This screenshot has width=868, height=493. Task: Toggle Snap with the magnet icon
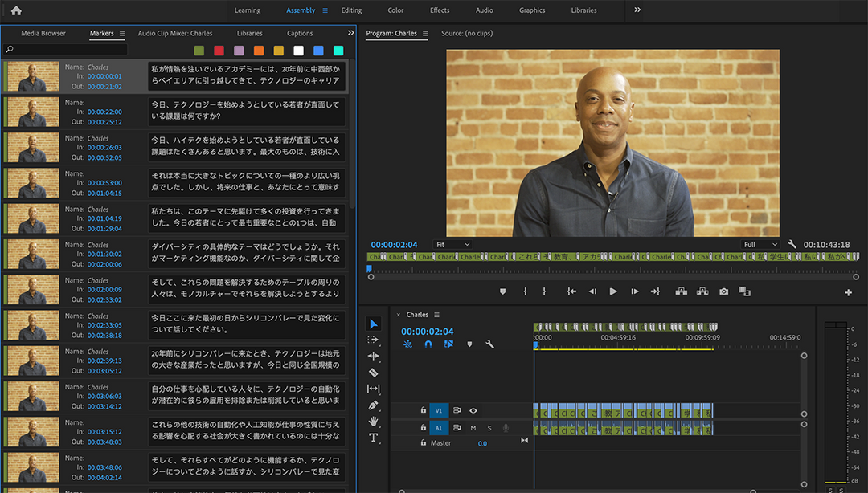[x=428, y=344]
